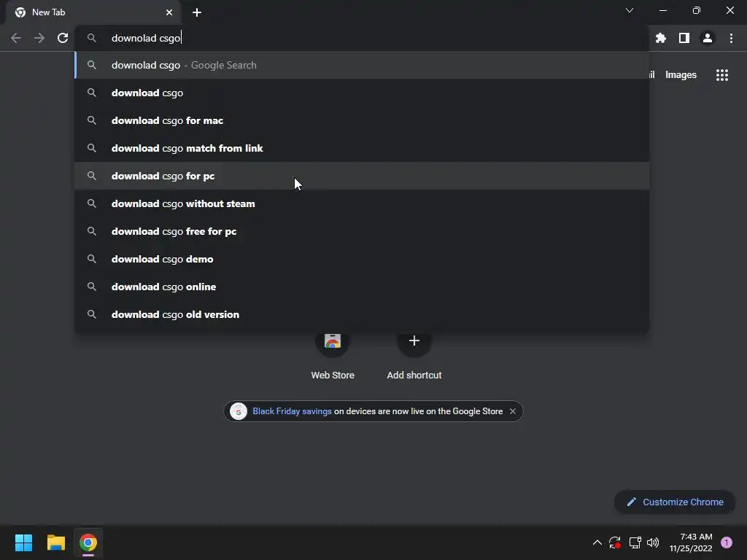Select the New Tab tab

tap(93, 12)
